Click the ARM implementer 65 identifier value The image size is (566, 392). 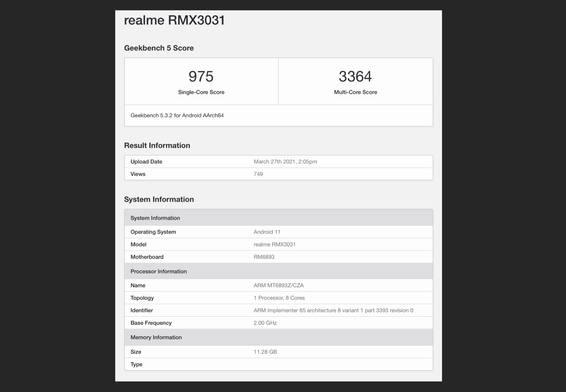coord(333,311)
